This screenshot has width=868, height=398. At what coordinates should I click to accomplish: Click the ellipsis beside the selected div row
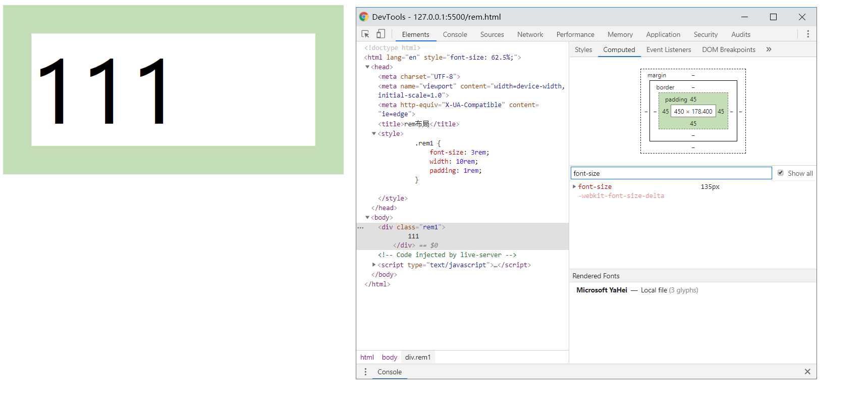click(x=360, y=228)
